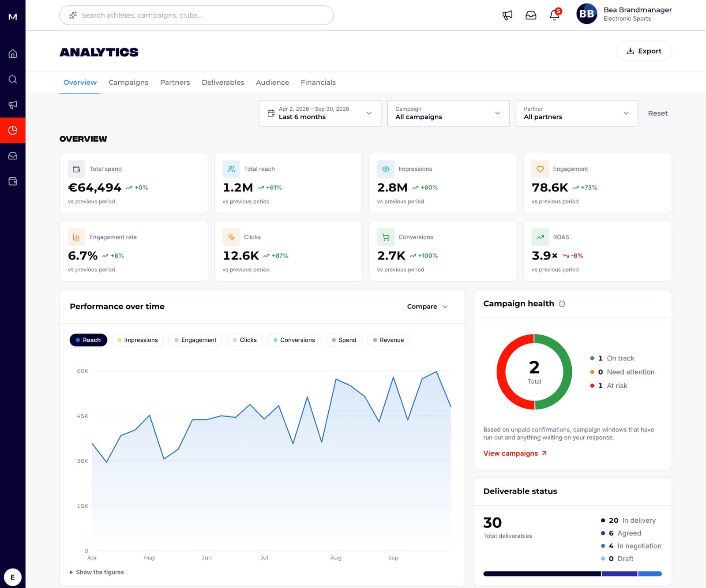Screen dimensions: 706x588
Task: Toggle the Clicks metric chip
Action: 244,340
